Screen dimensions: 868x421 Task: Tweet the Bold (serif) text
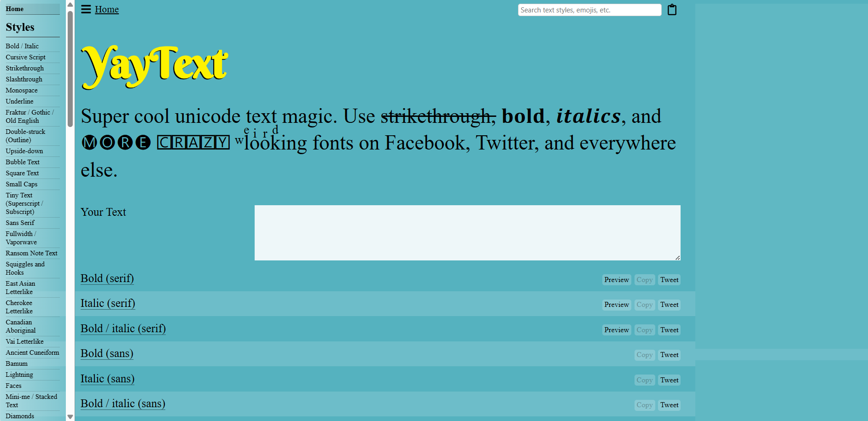coord(670,280)
